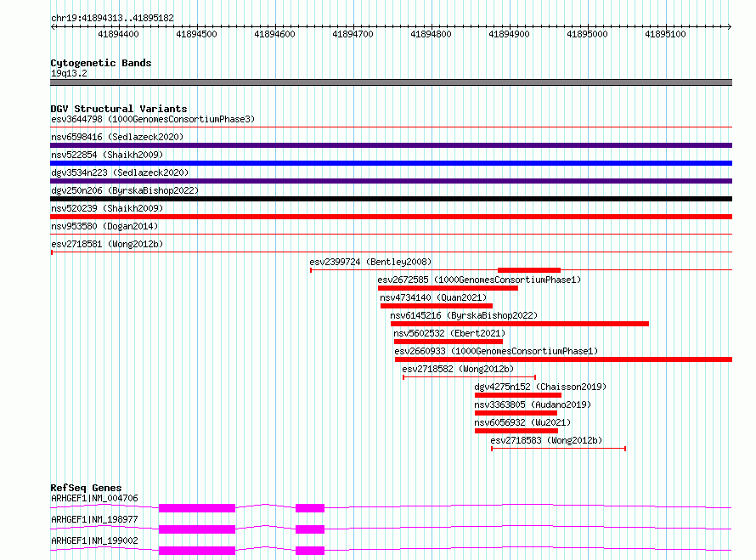Click the left arrow of the ruler
The width and height of the screenshot is (756, 560).
tap(53, 26)
